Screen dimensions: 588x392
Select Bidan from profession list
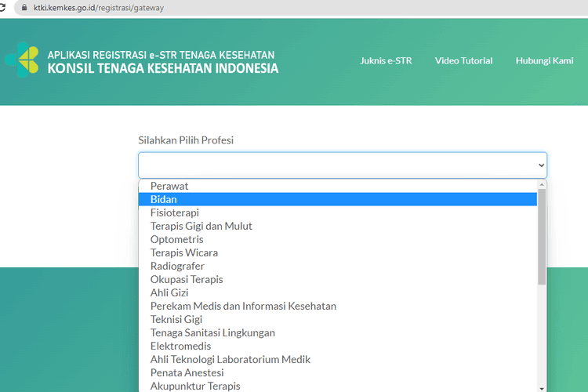point(337,199)
